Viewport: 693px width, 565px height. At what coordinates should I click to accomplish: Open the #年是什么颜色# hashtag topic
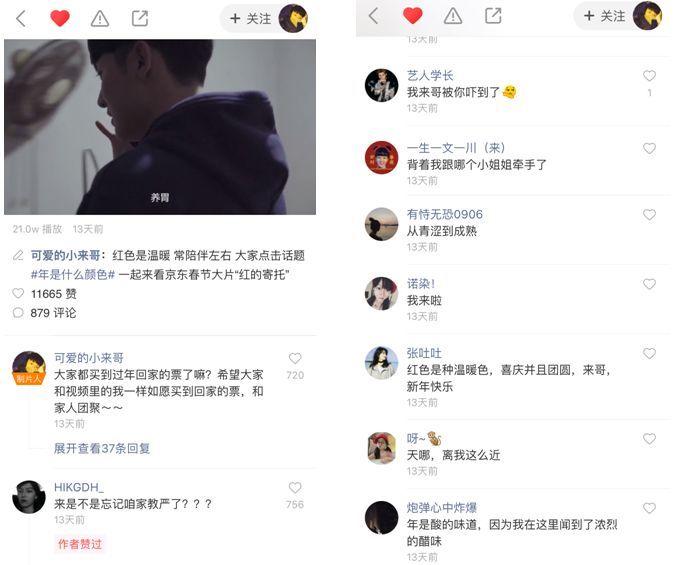click(x=73, y=275)
